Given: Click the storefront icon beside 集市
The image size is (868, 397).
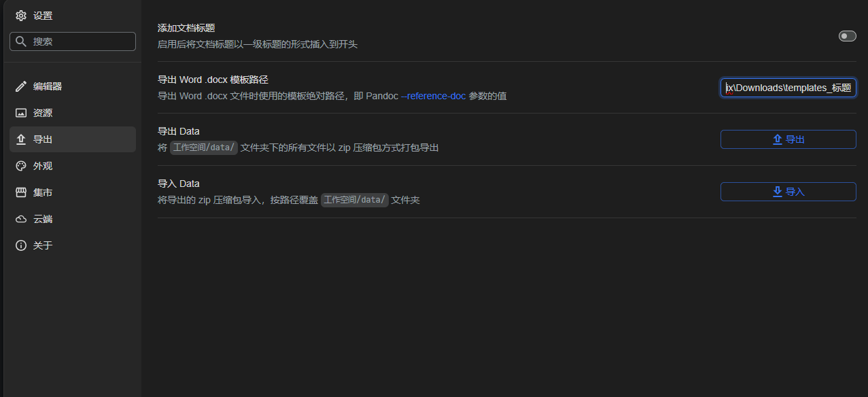Looking at the screenshot, I should pyautogui.click(x=21, y=192).
